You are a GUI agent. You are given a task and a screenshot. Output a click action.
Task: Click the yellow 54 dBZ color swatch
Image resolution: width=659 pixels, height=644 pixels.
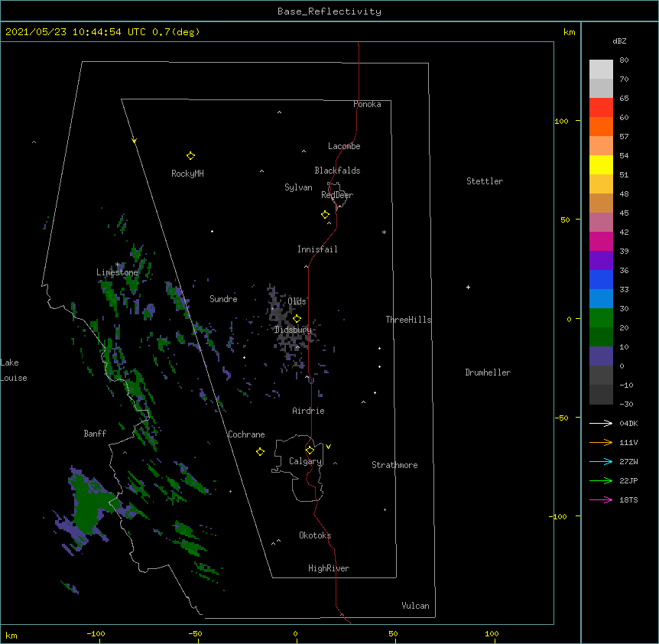coord(601,164)
